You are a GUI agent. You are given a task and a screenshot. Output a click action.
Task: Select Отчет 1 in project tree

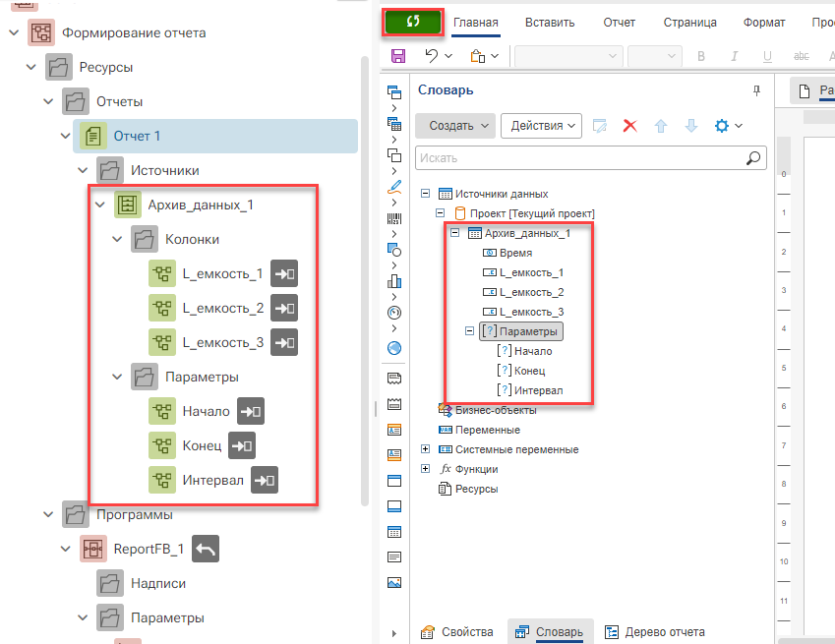coord(215,136)
